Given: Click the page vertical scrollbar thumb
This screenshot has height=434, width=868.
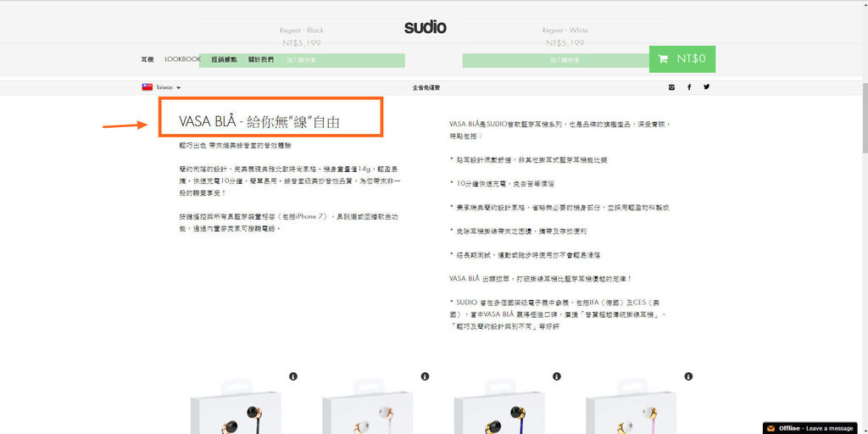Looking at the screenshot, I should point(865,117).
